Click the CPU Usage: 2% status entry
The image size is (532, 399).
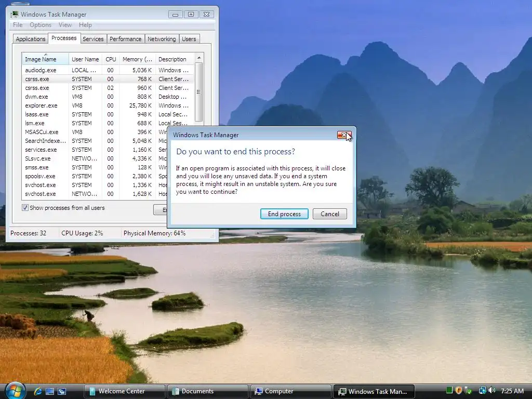(x=82, y=233)
